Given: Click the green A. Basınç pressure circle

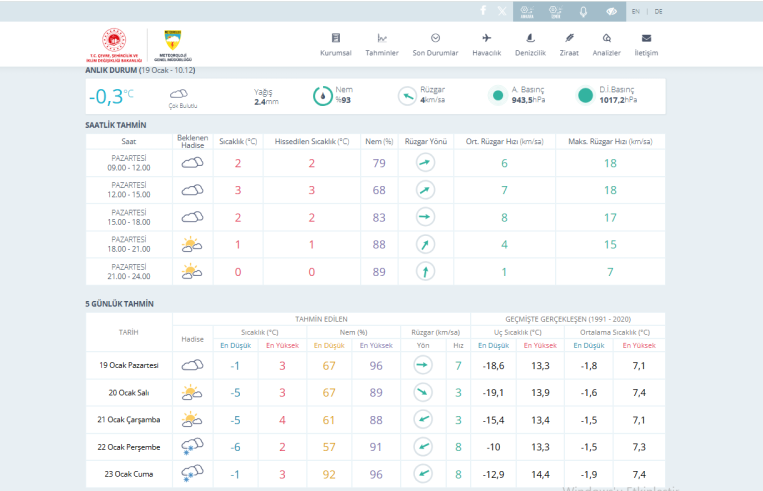Looking at the screenshot, I should 497,96.
